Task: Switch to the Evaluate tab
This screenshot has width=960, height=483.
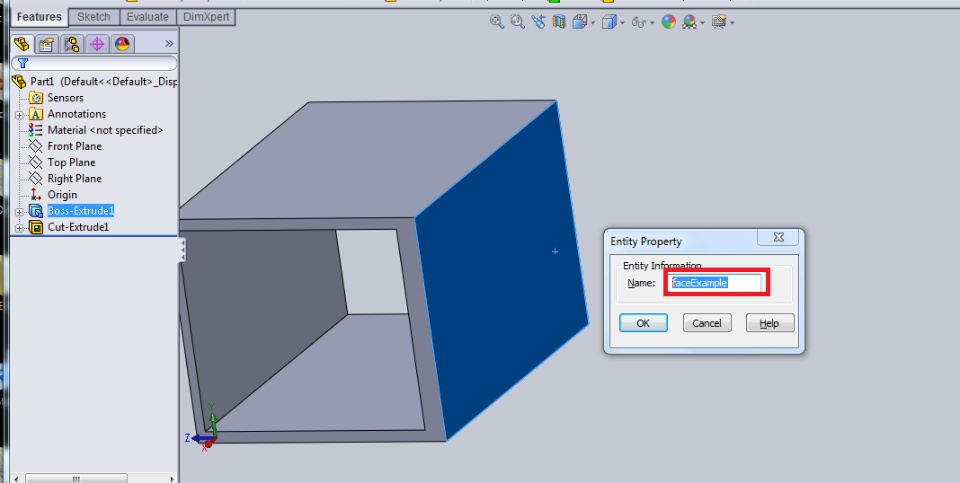Action: pos(148,17)
